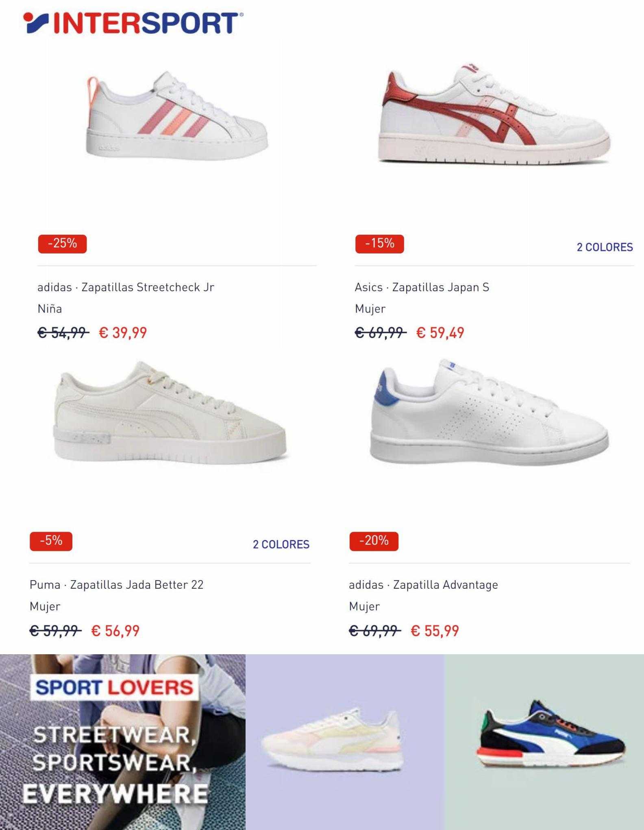Select Puma Zapatillas Jada Better 22 title

117,585
